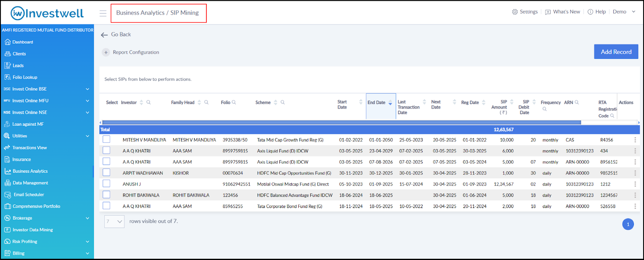This screenshot has width=644, height=260.
Task: Click the What's New message icon
Action: point(548,12)
